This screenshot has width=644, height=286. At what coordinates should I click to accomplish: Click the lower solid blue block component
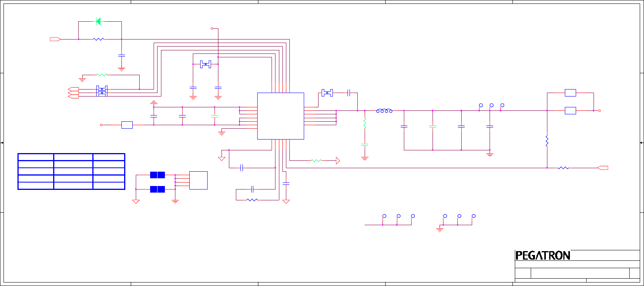point(158,189)
